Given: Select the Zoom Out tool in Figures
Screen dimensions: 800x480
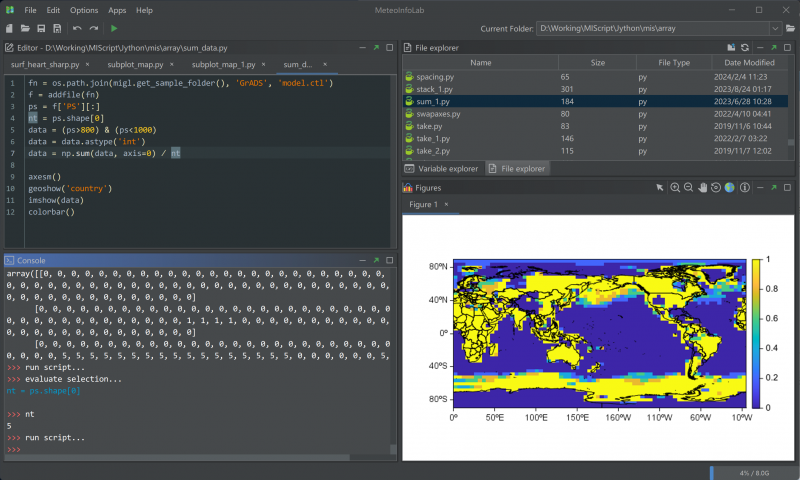Looking at the screenshot, I should point(689,187).
